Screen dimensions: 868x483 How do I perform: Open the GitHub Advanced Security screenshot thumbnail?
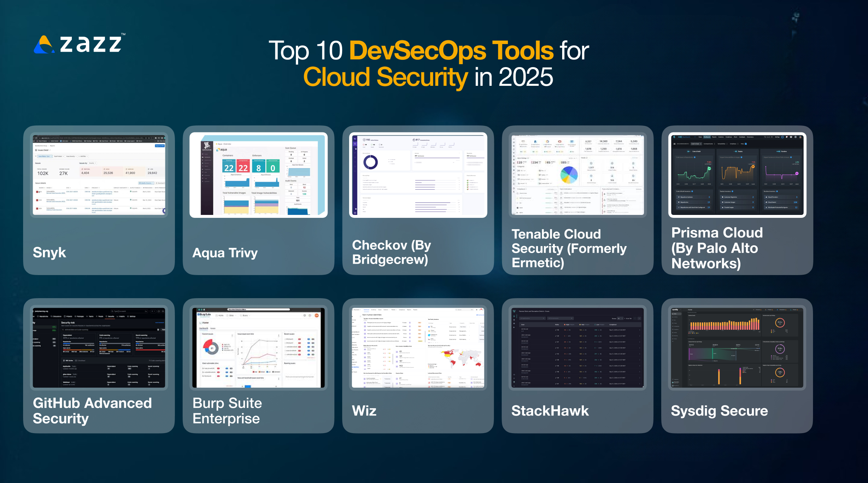click(99, 347)
